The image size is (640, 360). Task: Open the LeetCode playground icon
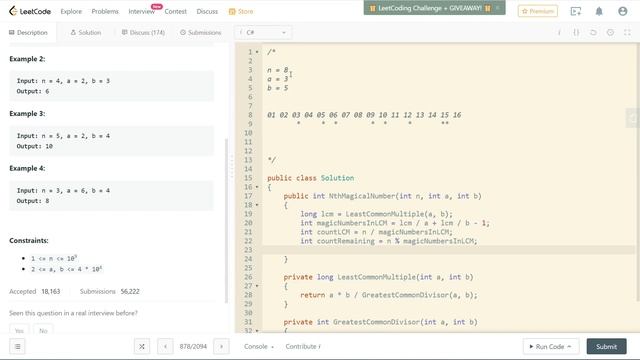pyautogui.click(x=576, y=11)
